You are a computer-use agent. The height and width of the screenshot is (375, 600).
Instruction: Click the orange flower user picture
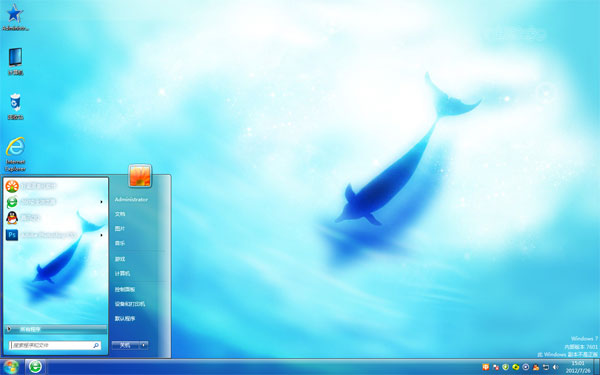coord(140,176)
